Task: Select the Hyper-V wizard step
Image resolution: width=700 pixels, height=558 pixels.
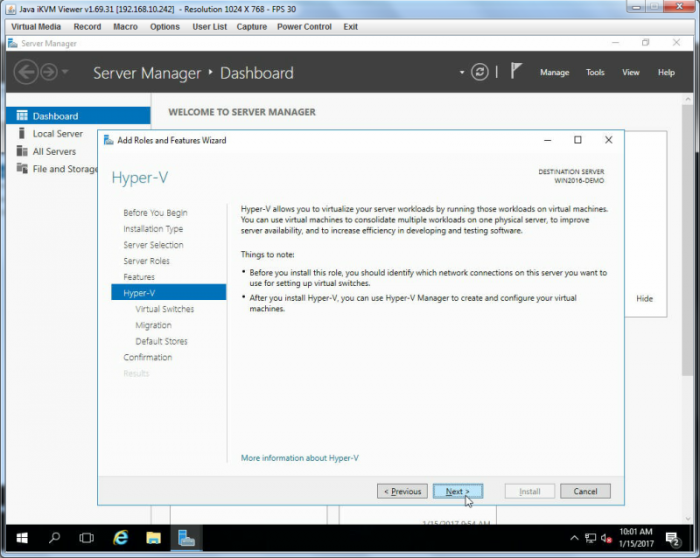Action: click(169, 292)
